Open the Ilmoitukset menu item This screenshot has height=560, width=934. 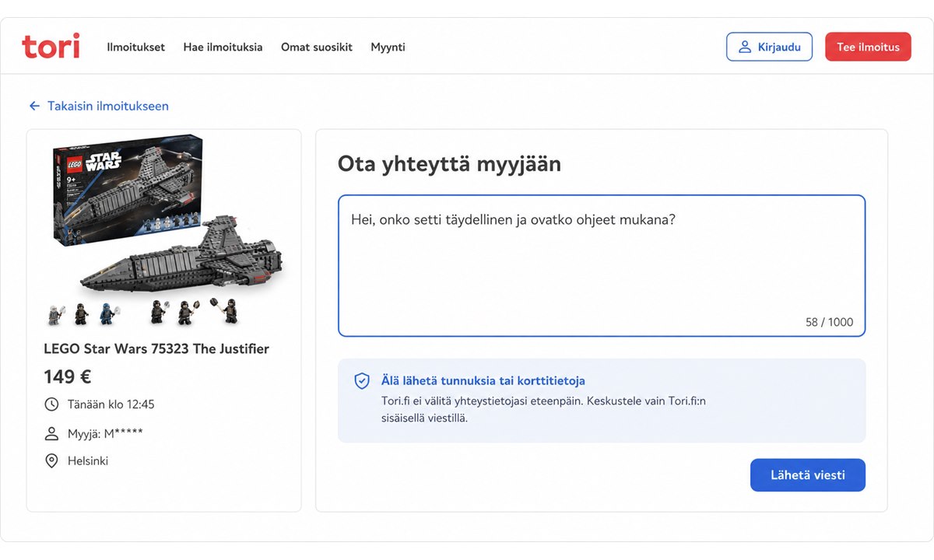click(x=136, y=47)
